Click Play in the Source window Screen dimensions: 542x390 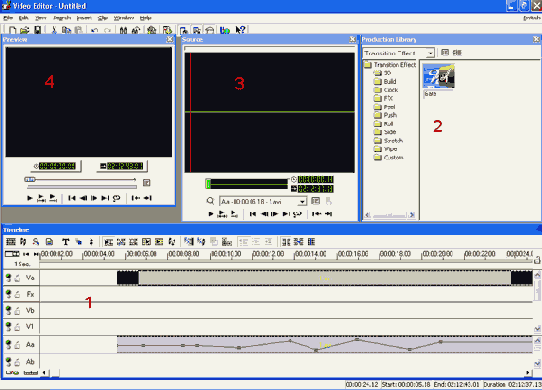211,214
